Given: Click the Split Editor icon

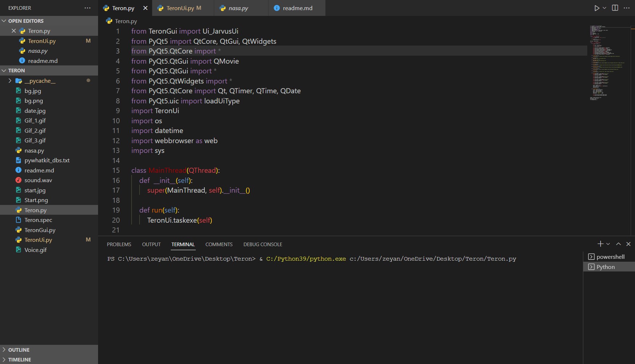Looking at the screenshot, I should [615, 8].
